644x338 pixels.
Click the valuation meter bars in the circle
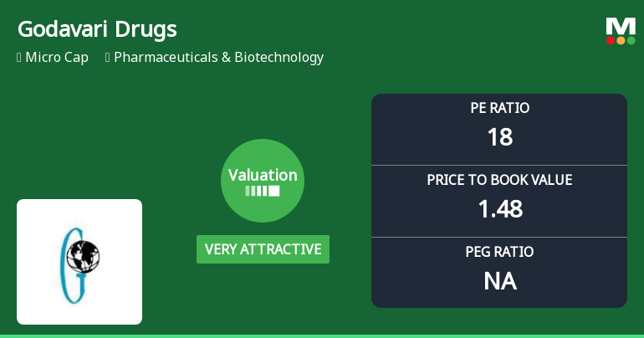point(263,191)
